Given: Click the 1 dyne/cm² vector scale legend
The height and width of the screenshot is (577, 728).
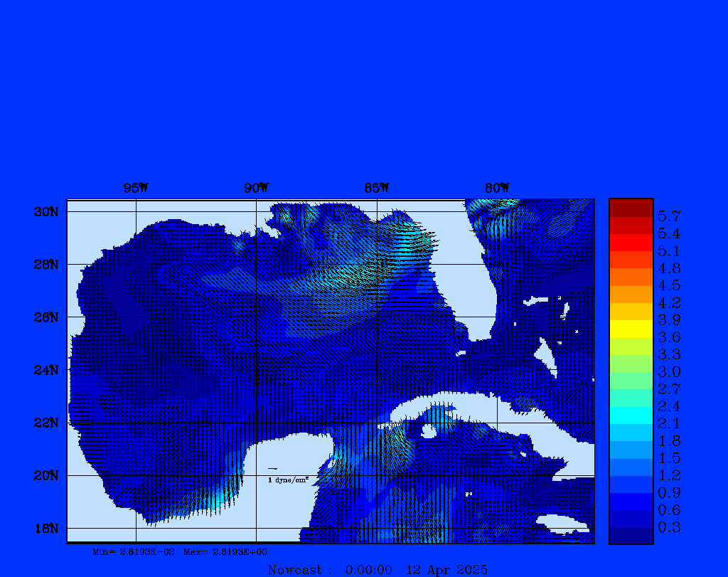Looking at the screenshot, I should tap(288, 480).
